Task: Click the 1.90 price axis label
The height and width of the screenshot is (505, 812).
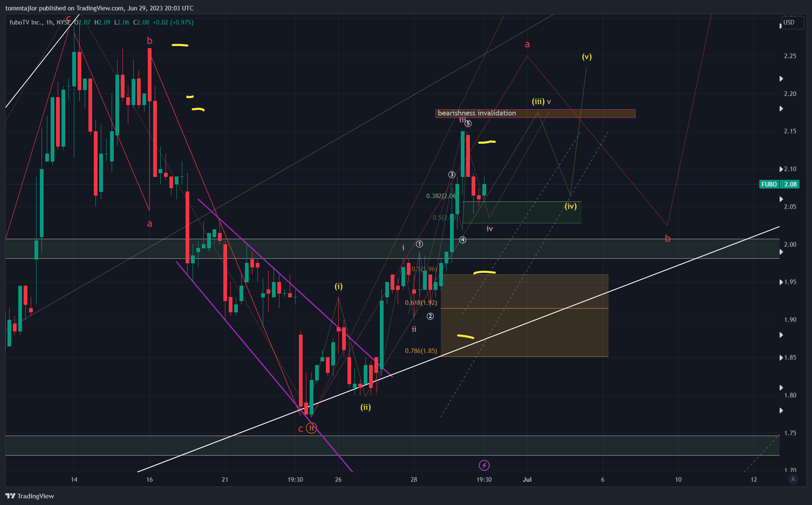Action: (790, 320)
